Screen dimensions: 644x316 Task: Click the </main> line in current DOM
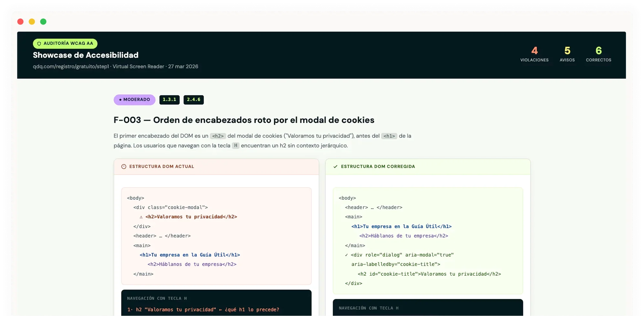pyautogui.click(x=143, y=274)
